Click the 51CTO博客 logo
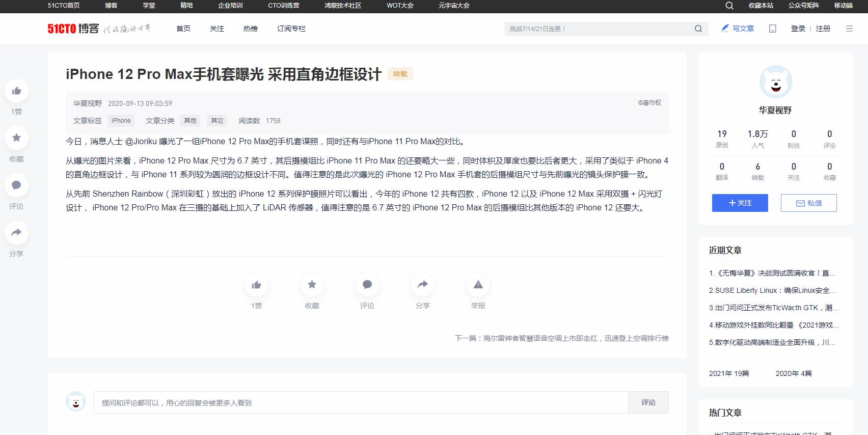This screenshot has width=868, height=435. pyautogui.click(x=73, y=29)
